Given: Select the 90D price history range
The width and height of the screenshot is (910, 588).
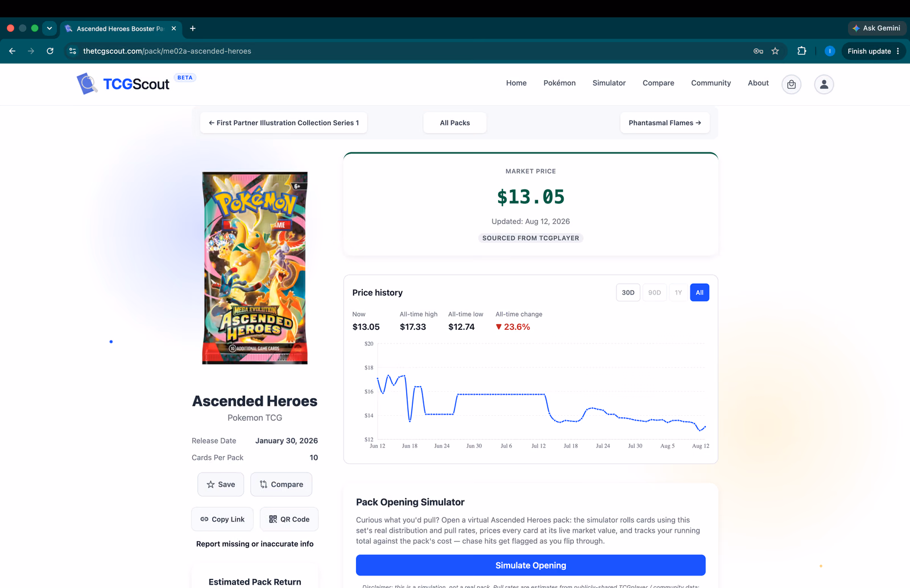Looking at the screenshot, I should [x=655, y=292].
